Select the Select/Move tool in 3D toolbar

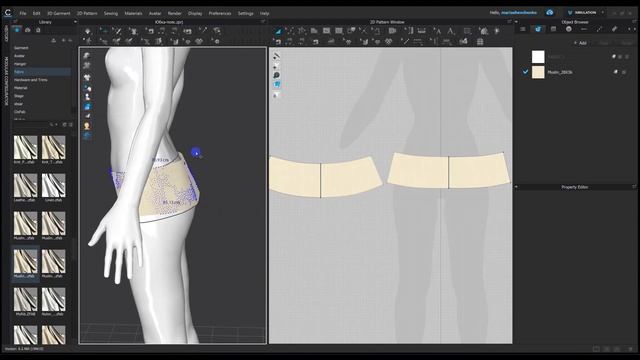tap(104, 31)
